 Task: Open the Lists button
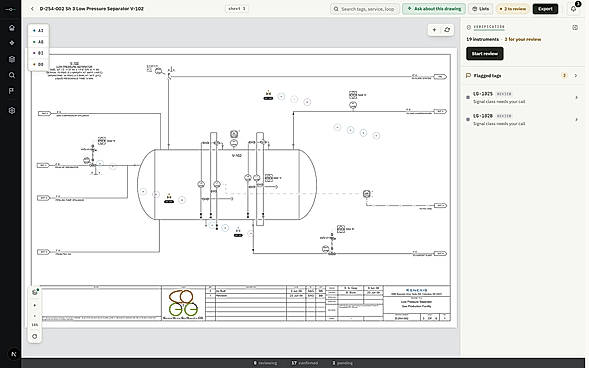[480, 9]
